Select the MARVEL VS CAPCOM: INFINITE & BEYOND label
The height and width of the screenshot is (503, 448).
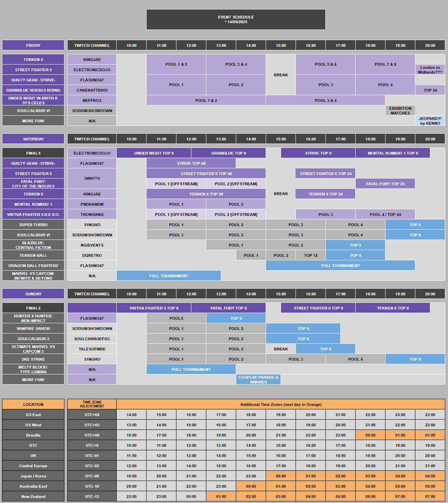tap(33, 276)
